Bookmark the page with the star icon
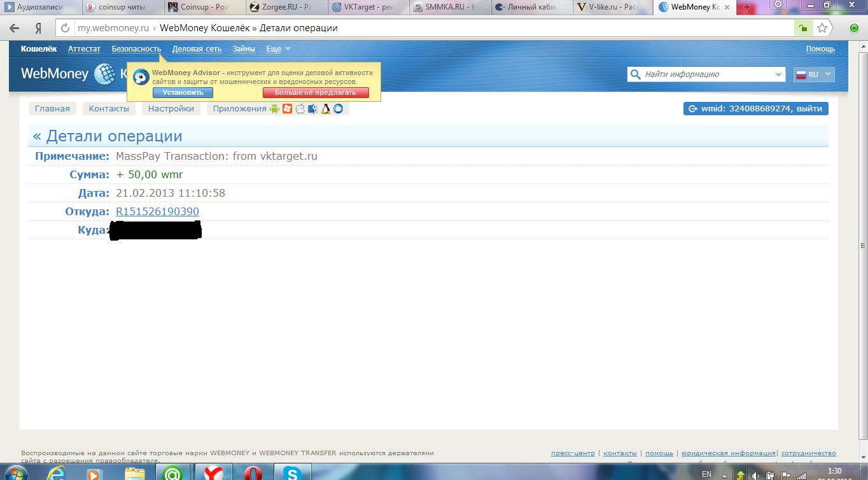Screen dimensions: 868x480 [x=822, y=28]
